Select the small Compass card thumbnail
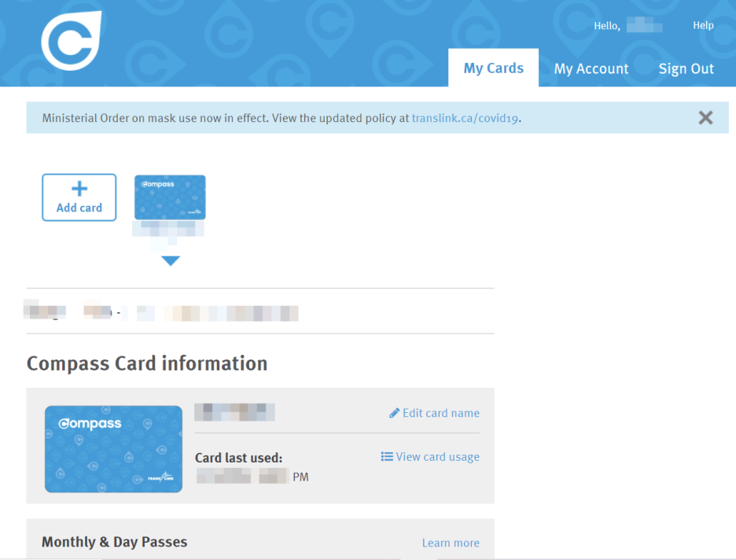736x560 pixels. [170, 197]
